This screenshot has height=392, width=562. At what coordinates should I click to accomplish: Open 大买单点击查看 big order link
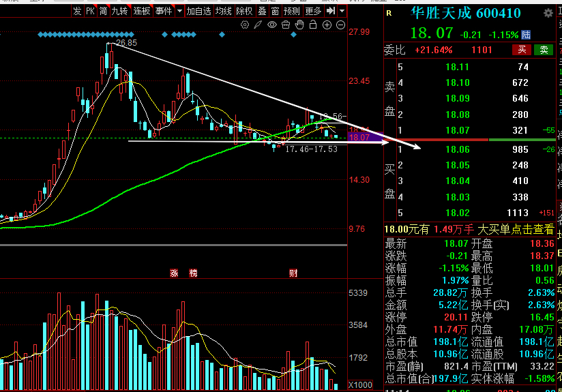(x=516, y=229)
